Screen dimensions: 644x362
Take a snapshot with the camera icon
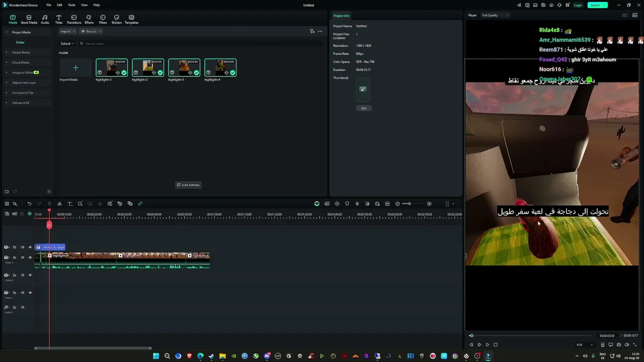click(x=619, y=345)
